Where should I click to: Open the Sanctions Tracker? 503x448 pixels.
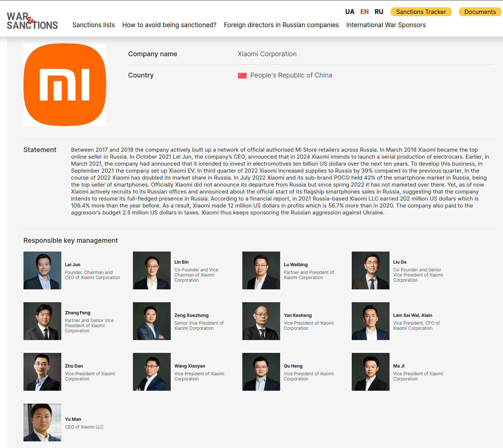pos(421,11)
